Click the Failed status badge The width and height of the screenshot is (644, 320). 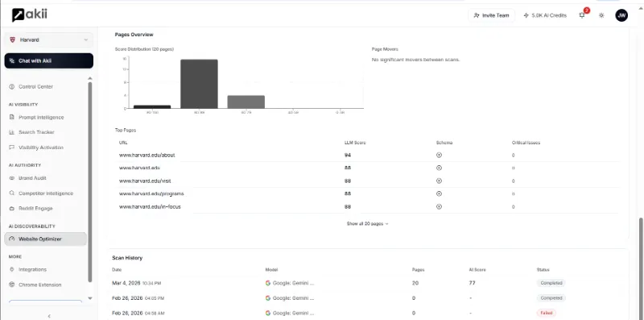[x=546, y=313]
